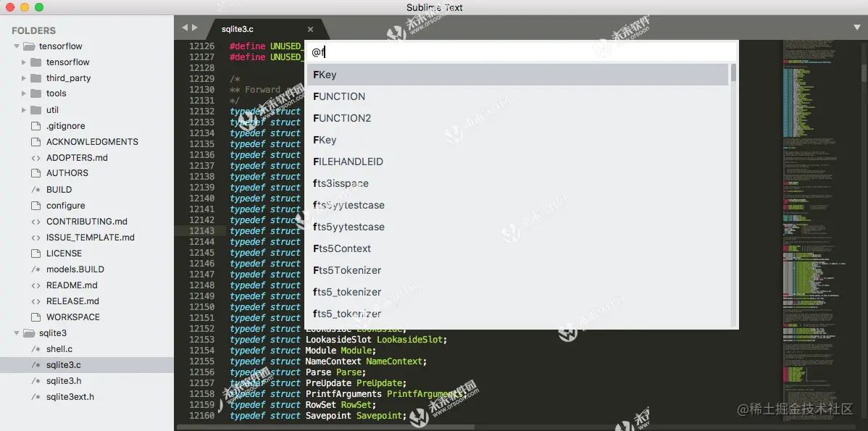Viewport: 868px width, 431px height.
Task: Choose the Fts5Tokenizer symbol result
Action: pyautogui.click(x=517, y=270)
